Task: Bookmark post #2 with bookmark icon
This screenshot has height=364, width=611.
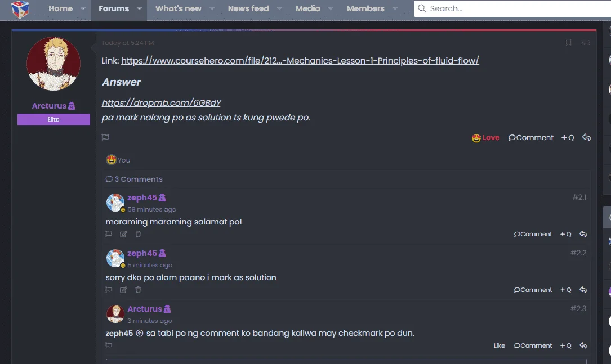Action: tap(569, 42)
